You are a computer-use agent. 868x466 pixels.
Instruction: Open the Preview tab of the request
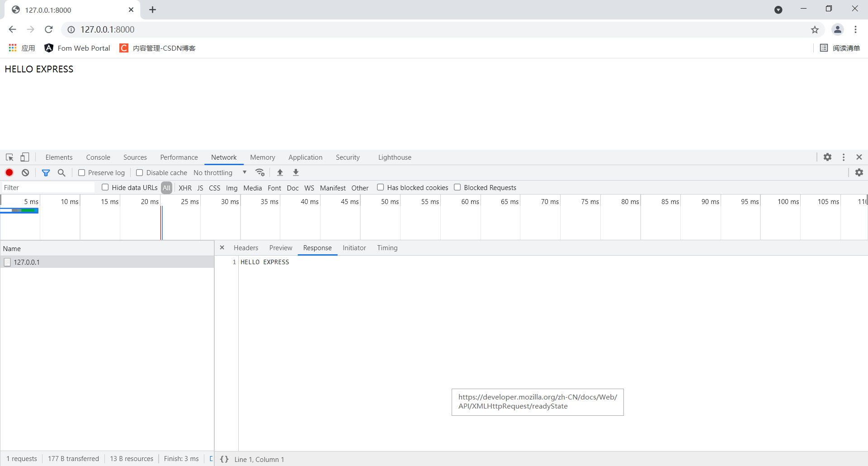(x=281, y=248)
